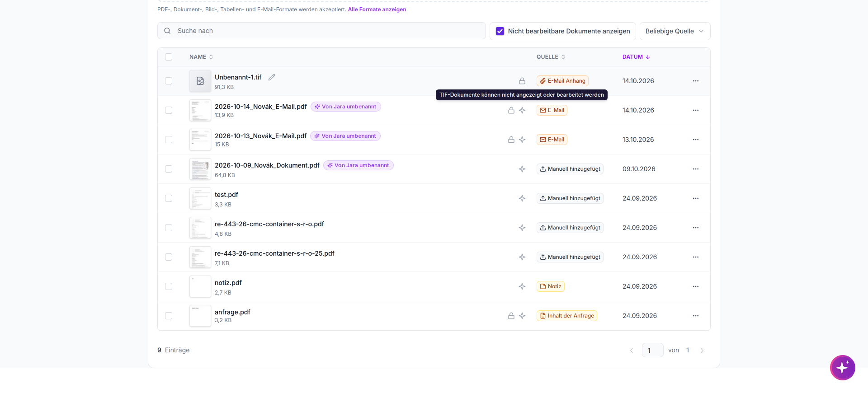Click the sparkle AI icon for anfrage.pdf

point(522,316)
